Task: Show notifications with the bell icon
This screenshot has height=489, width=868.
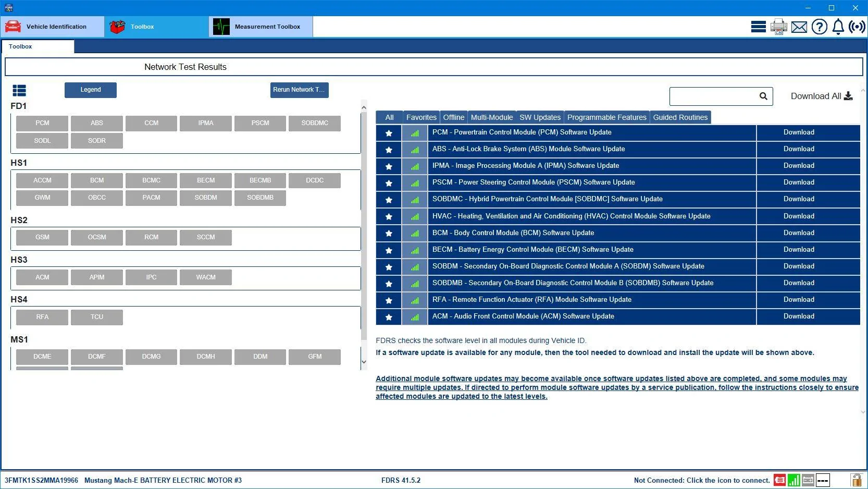Action: click(x=838, y=27)
